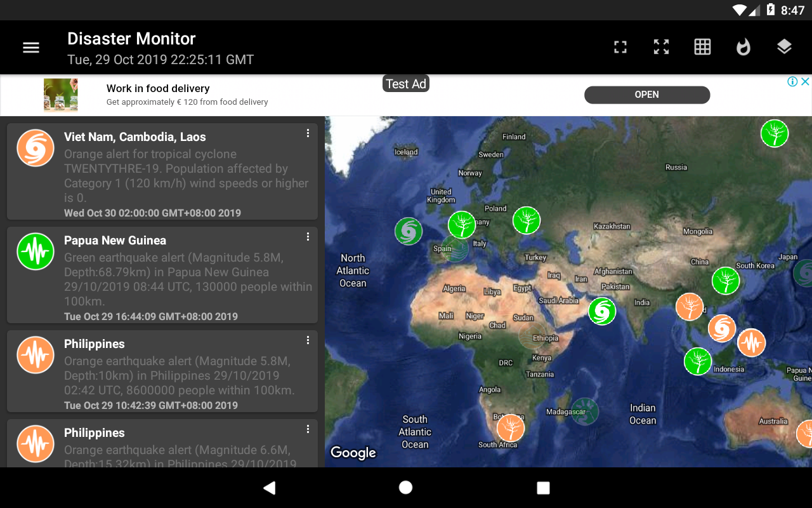
Task: Click the South Atlantic Ocean label
Action: (x=415, y=432)
